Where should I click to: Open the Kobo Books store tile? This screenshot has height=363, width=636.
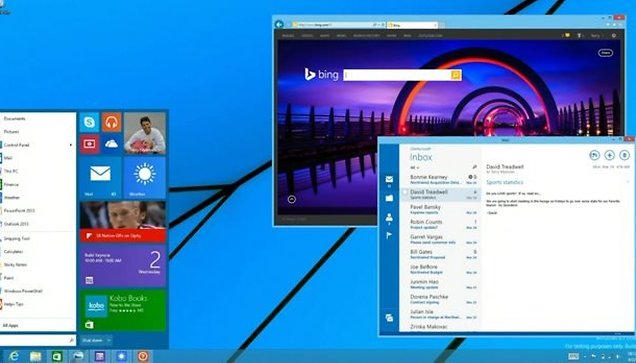123,310
